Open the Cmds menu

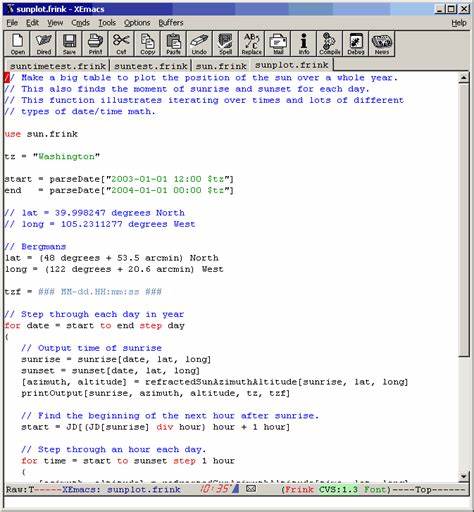click(80, 23)
